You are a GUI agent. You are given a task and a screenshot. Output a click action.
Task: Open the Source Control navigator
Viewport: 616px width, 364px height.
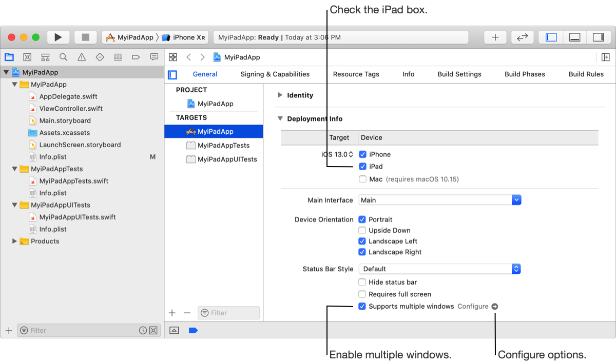27,57
